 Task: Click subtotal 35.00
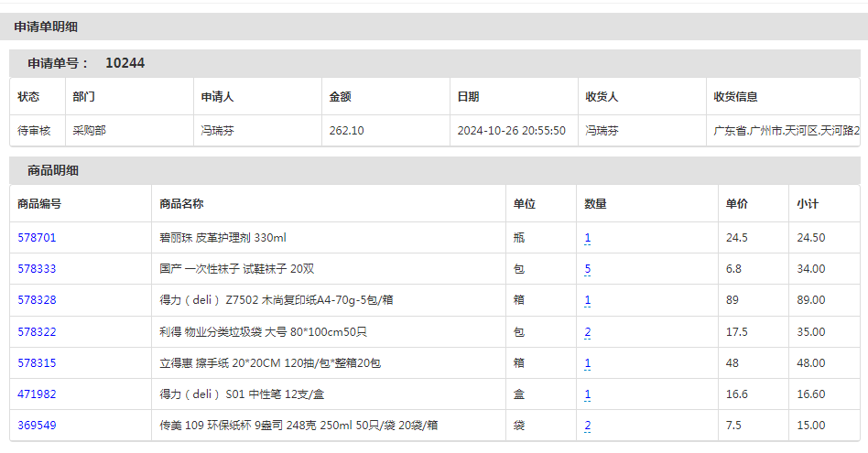coord(811,332)
